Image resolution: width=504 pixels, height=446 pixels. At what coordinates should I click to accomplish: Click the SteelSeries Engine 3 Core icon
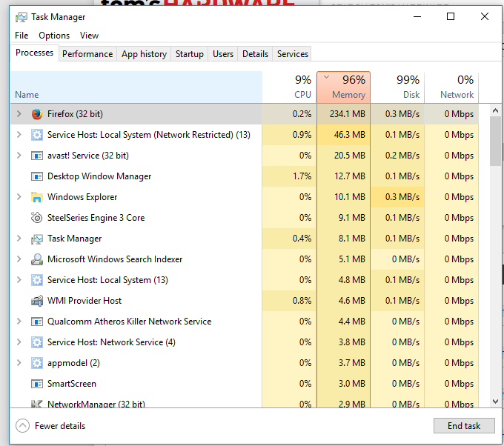tap(36, 218)
